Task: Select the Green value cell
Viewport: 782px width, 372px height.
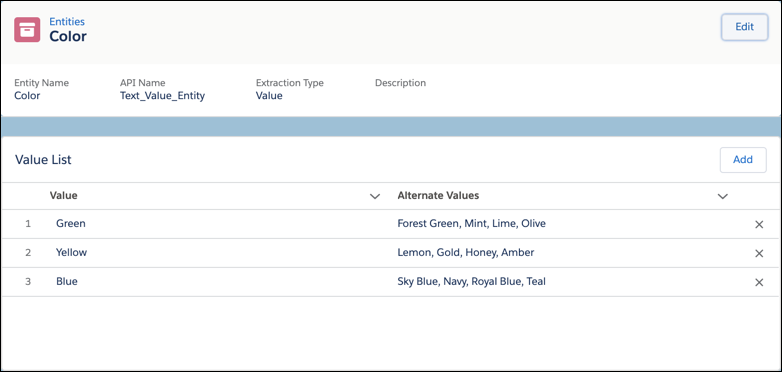Action: click(70, 223)
